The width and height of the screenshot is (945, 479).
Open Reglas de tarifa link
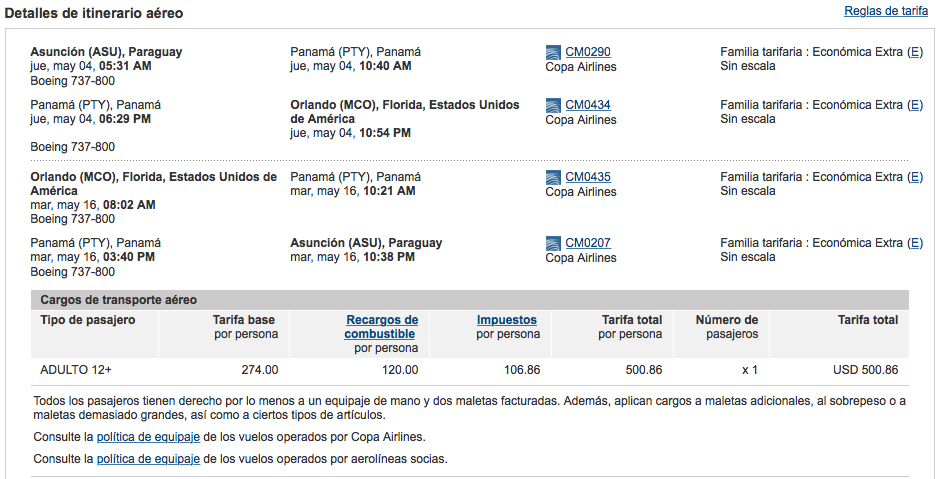[x=886, y=11]
